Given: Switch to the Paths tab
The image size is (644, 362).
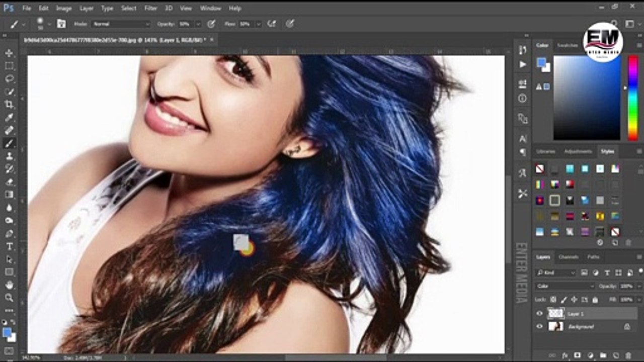Looking at the screenshot, I should [x=593, y=257].
